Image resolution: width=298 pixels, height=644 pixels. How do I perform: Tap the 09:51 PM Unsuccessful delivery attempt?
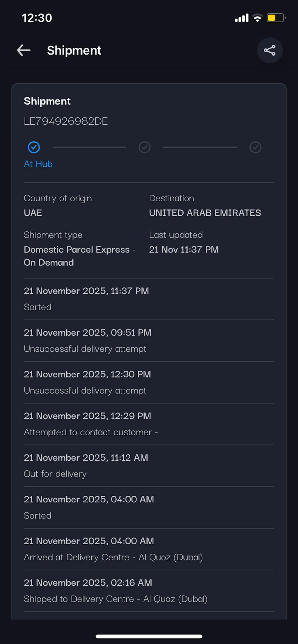87,341
